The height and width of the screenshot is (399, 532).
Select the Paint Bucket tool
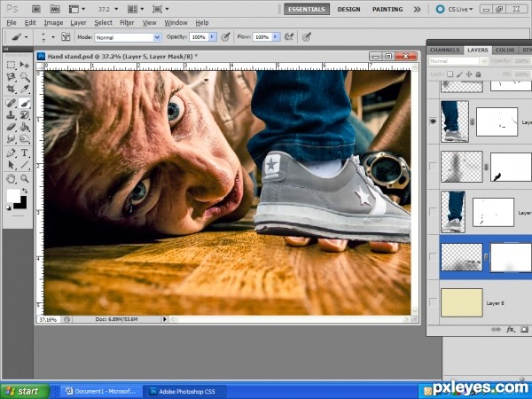(x=25, y=127)
